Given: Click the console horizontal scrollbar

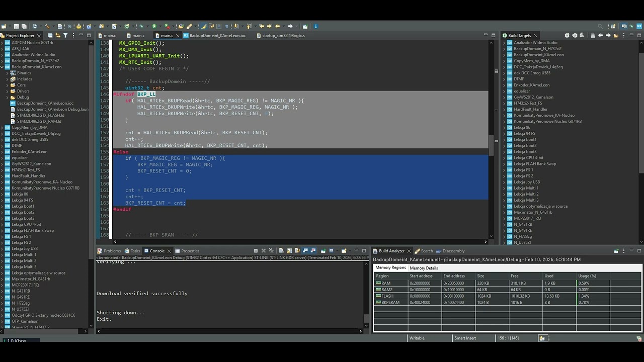Looking at the screenshot, I should (x=229, y=331).
